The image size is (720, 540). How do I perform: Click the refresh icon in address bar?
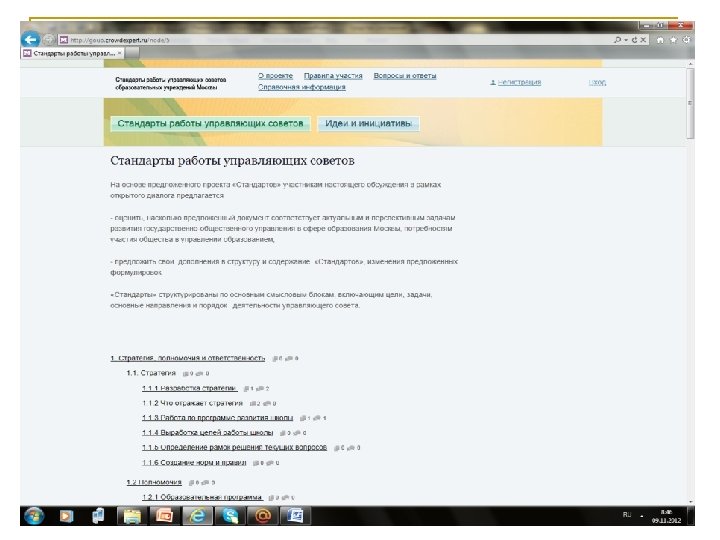(x=635, y=40)
